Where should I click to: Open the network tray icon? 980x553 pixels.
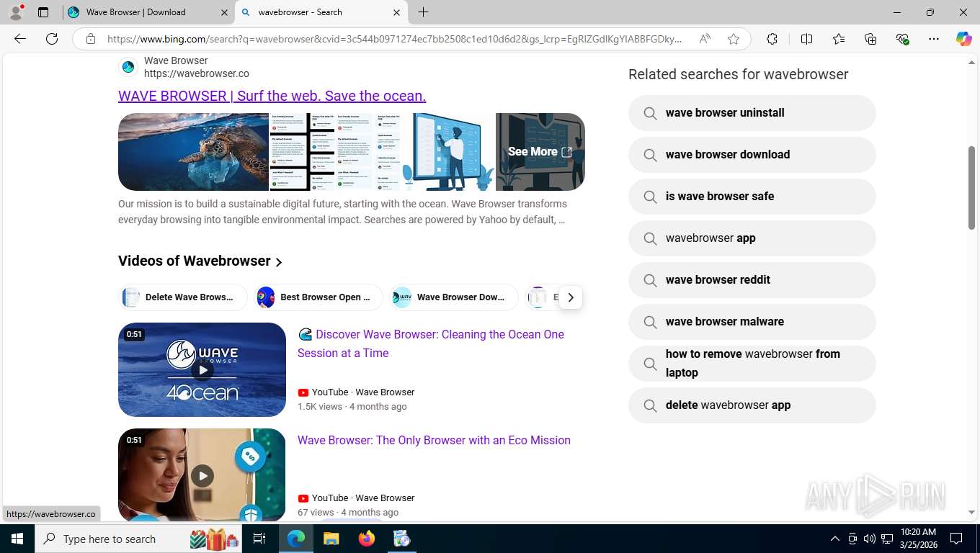[887, 539]
